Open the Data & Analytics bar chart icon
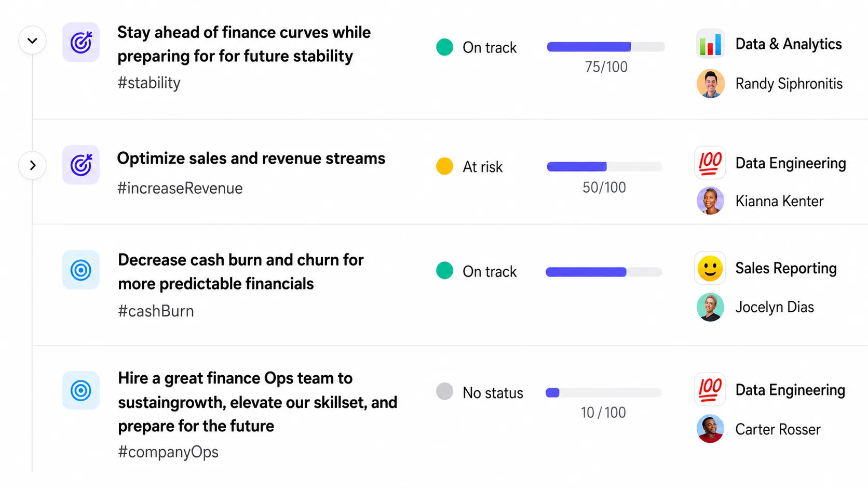This screenshot has height=489, width=868. tap(710, 44)
